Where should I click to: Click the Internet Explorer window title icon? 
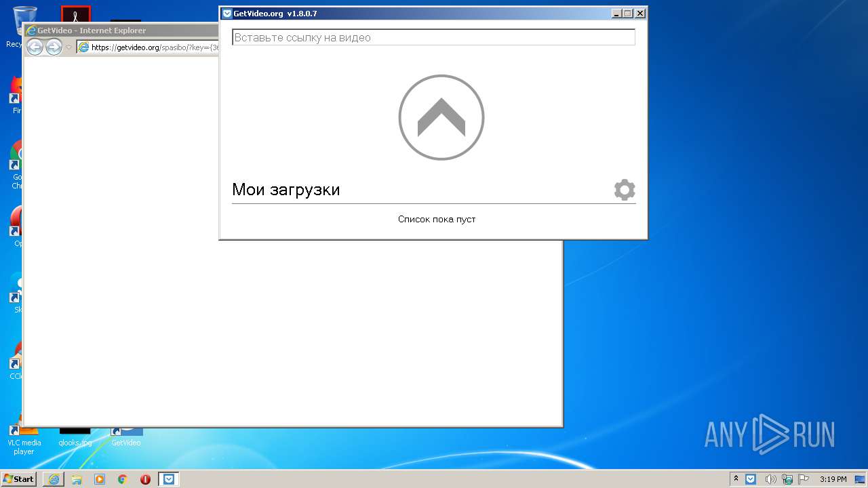(x=31, y=30)
